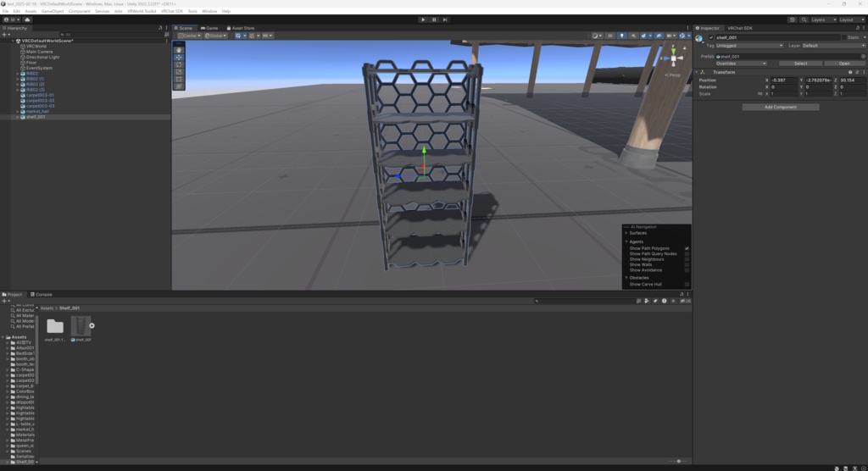The width and height of the screenshot is (868, 471).
Task: Open scene camera settings icon
Action: 670,36
